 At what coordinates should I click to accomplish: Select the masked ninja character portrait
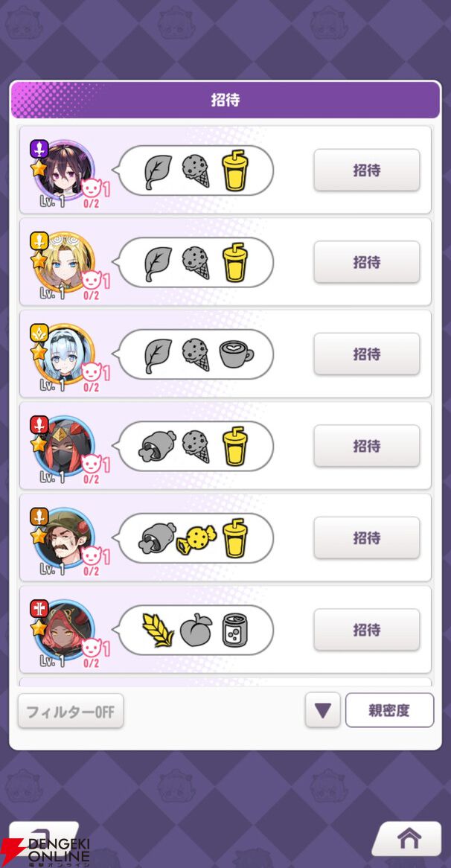coord(64,445)
